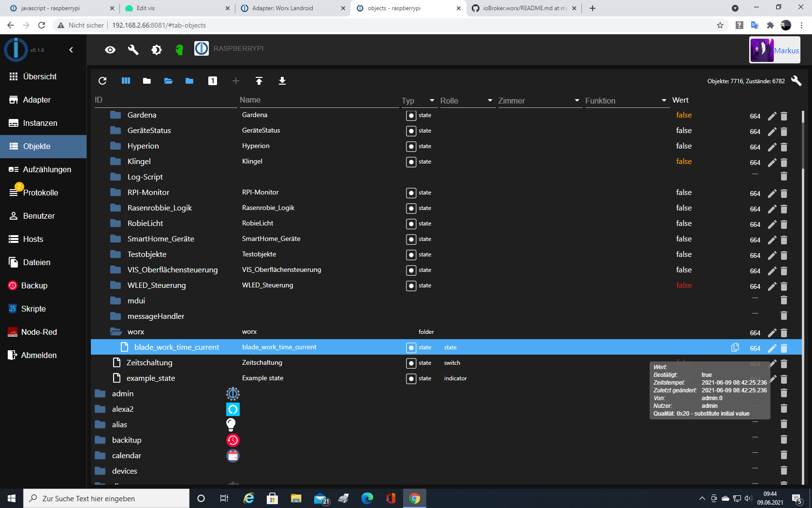
Task: Open File Explorer from the taskbar
Action: click(296, 498)
